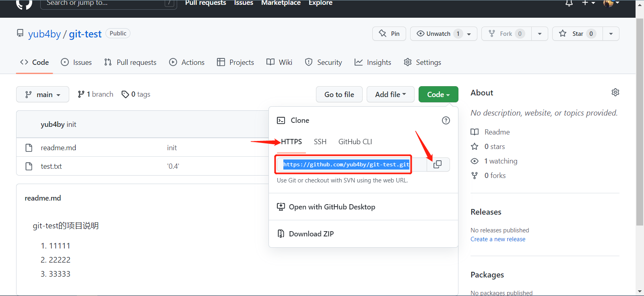Open the '0.4' commit message link
Screen dimensions: 644x296
coord(173,166)
